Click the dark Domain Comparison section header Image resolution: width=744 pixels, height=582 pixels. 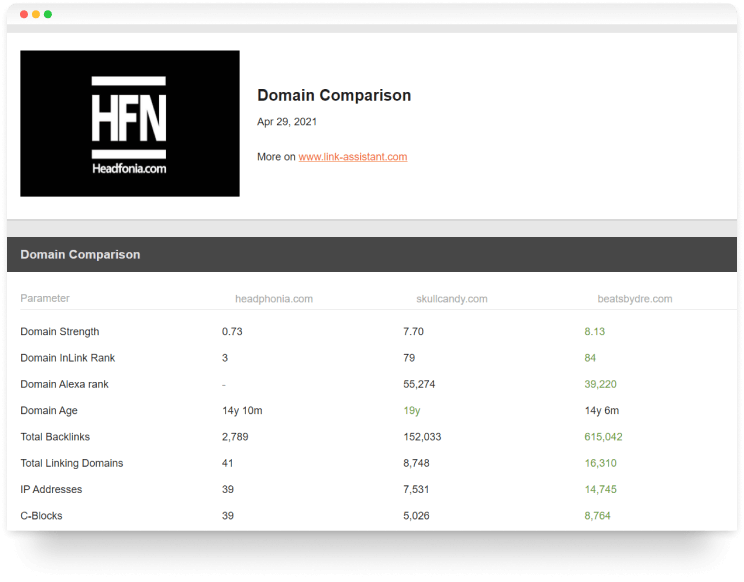tap(80, 255)
